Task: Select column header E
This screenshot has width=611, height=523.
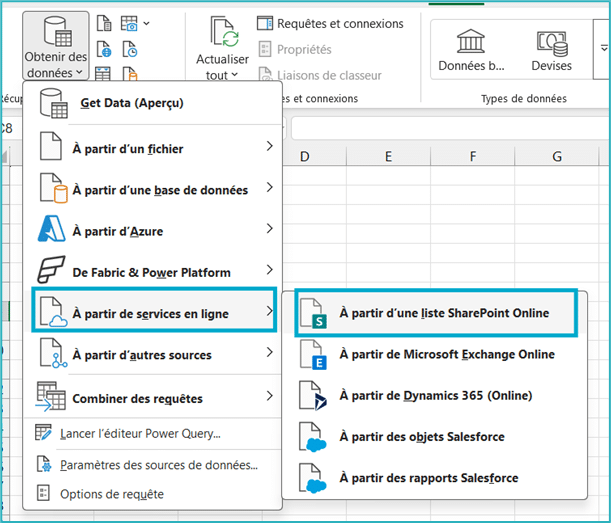Action: pos(388,157)
